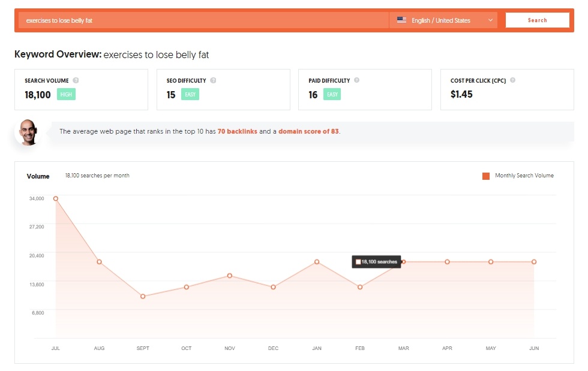Open the English / United States dropdown

tap(443, 20)
